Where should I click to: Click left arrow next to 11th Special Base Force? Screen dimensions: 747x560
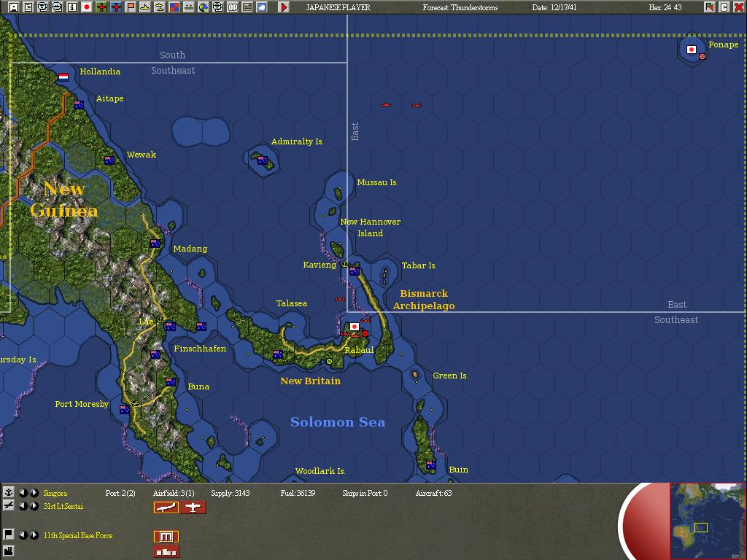pos(23,534)
